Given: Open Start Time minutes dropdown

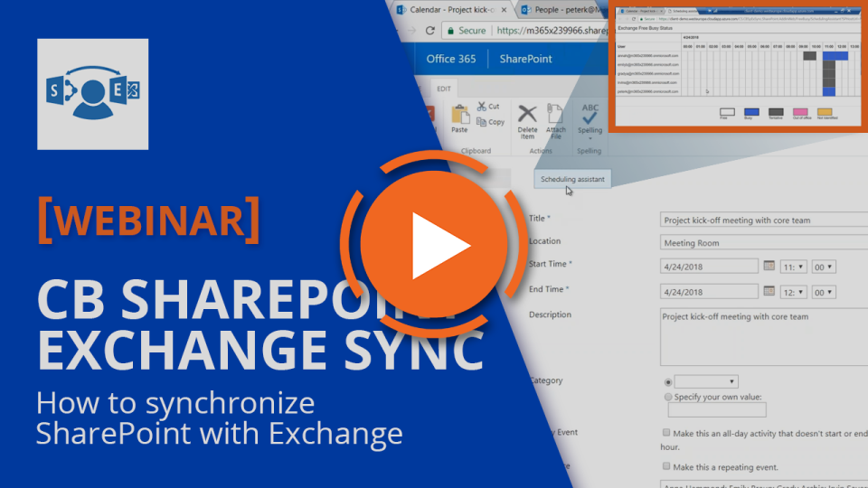Looking at the screenshot, I should pyautogui.click(x=823, y=267).
